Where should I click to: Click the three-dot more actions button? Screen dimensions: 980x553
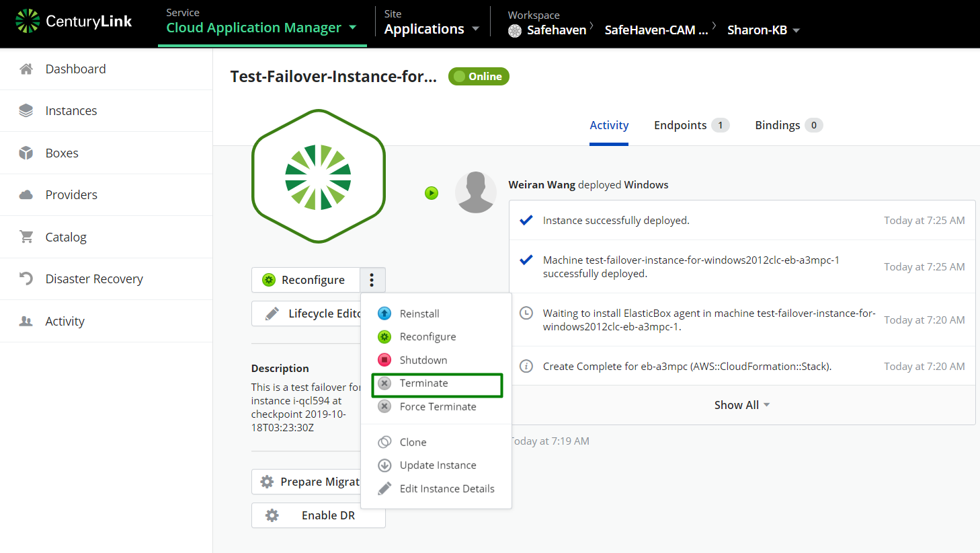point(372,280)
